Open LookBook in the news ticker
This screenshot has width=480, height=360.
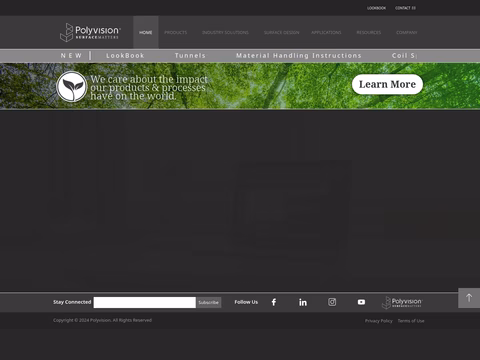125,56
